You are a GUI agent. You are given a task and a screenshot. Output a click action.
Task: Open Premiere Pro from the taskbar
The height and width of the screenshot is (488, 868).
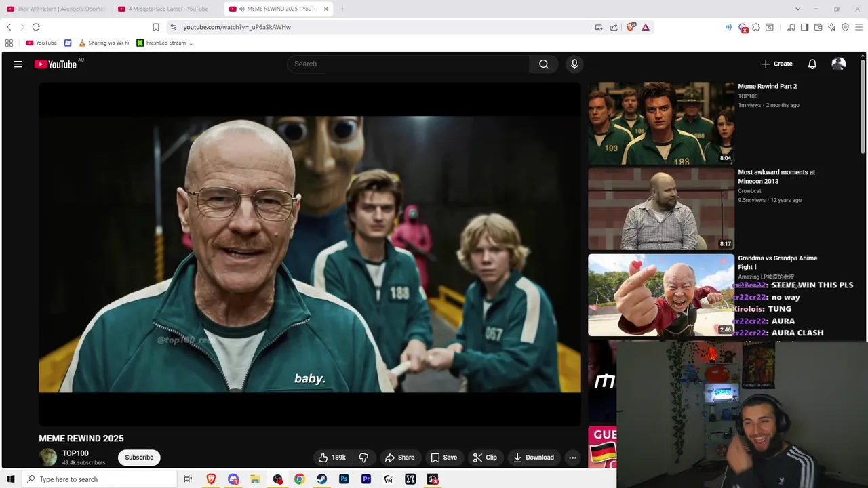click(366, 479)
